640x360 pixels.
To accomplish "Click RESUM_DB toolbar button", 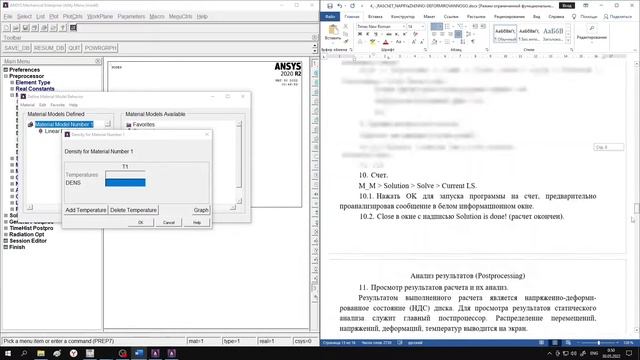I will [x=49, y=48].
